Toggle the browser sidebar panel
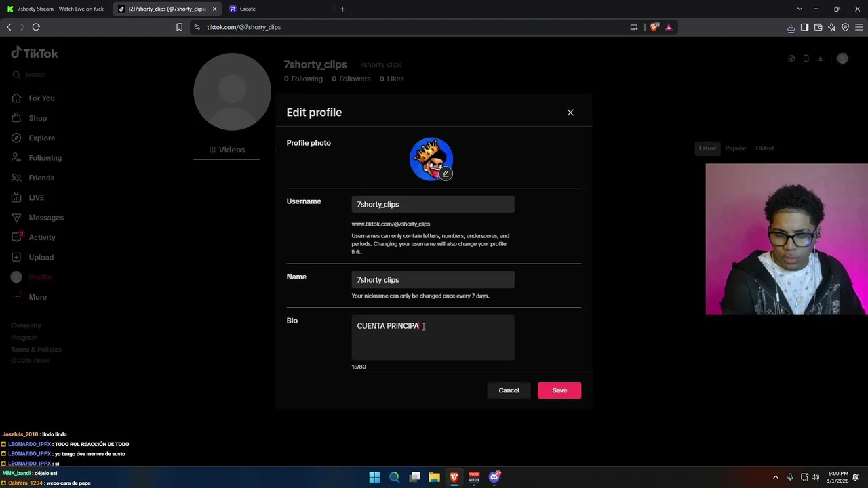 804,27
